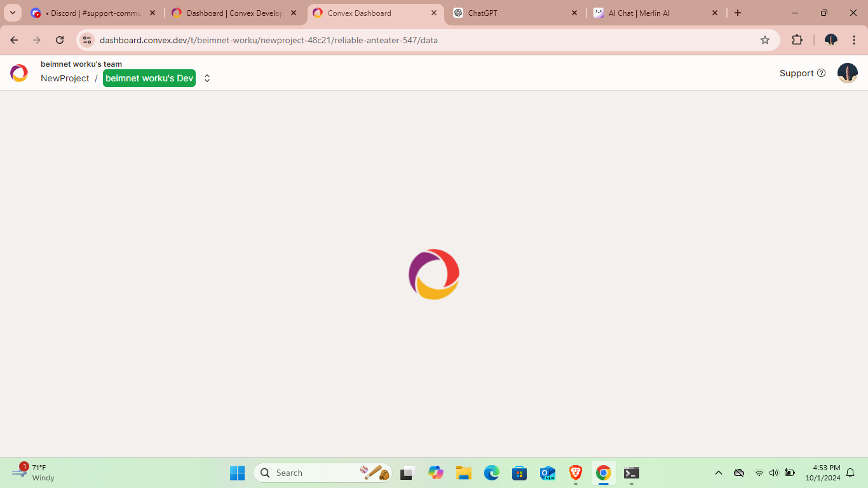Screen dimensions: 868x488
Task: Go forward in browser history
Action: [37, 40]
